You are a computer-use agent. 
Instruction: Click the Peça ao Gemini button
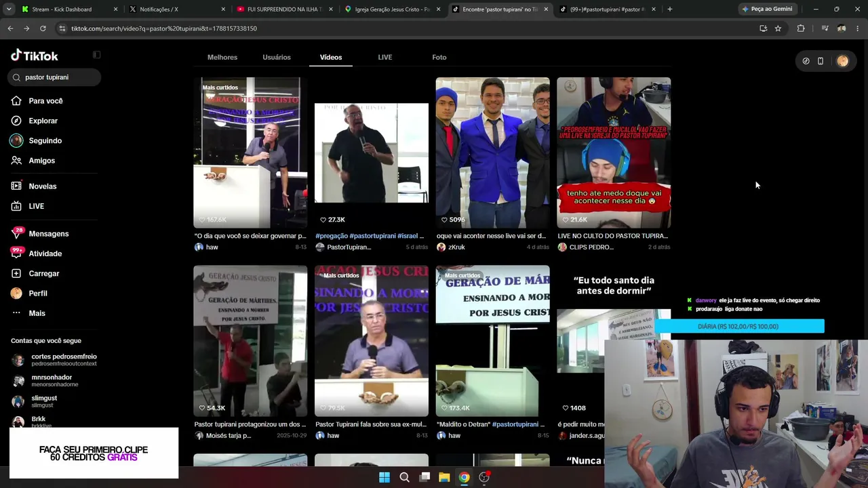pos(767,9)
